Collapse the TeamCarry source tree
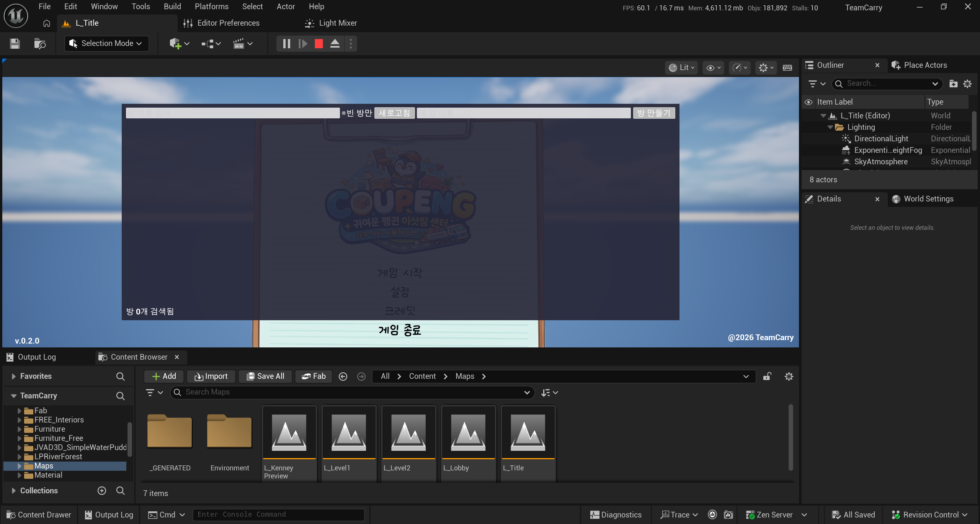The width and height of the screenshot is (980, 524). (x=14, y=396)
